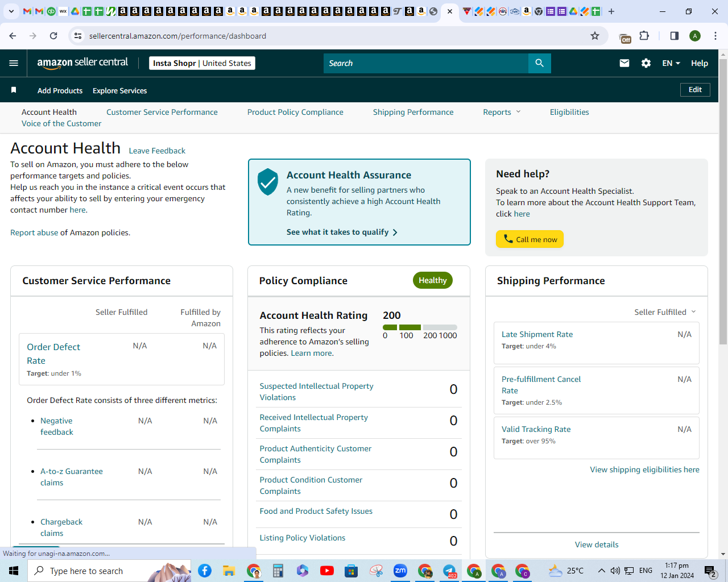The width and height of the screenshot is (728, 582).
Task: Open the Windows Start menu
Action: pyautogui.click(x=14, y=571)
